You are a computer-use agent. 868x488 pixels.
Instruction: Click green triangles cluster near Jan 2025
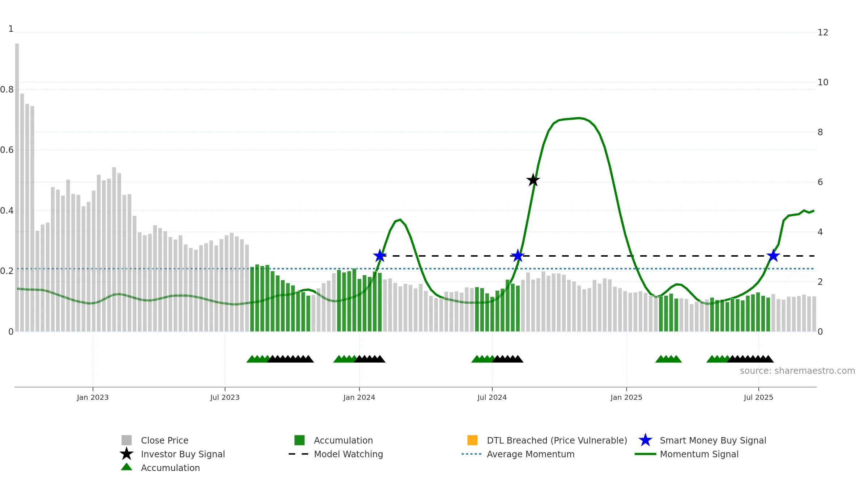tap(668, 359)
